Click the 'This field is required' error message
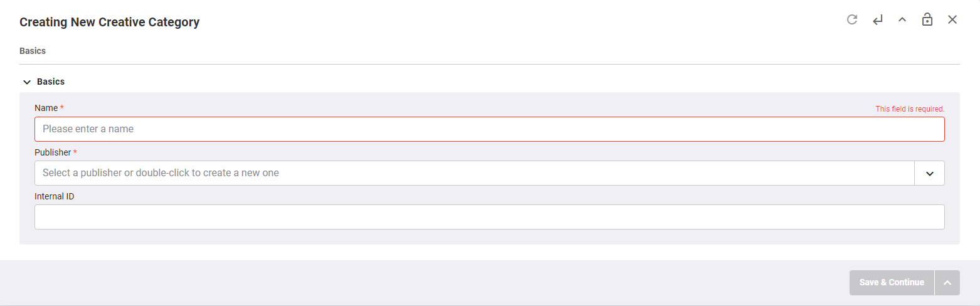This screenshot has width=980, height=306. (x=910, y=109)
